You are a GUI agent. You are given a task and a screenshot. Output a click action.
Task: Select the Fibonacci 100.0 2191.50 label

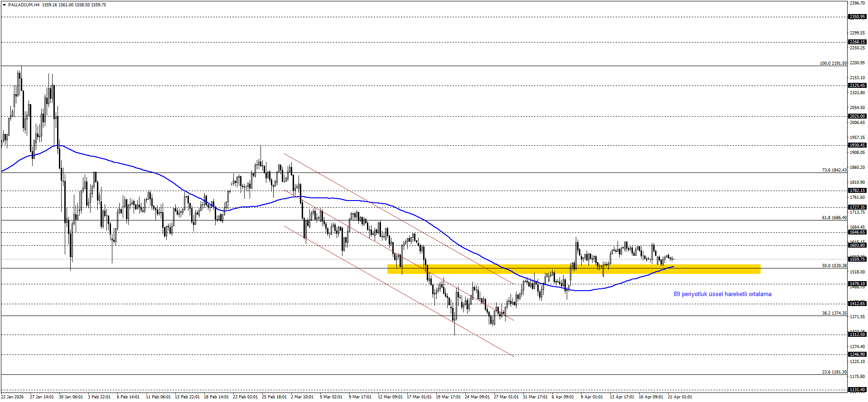tap(833, 63)
